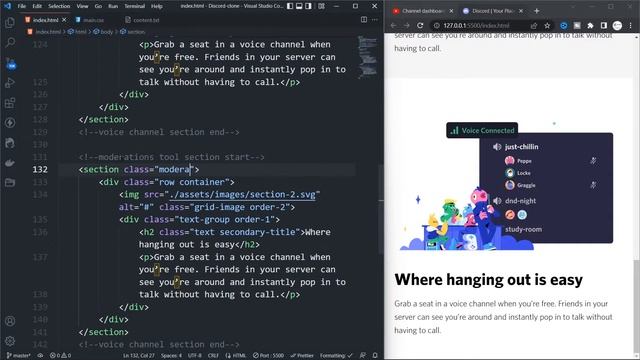Open a new Chrome tab
This screenshot has height=360, width=640.
(536, 11)
